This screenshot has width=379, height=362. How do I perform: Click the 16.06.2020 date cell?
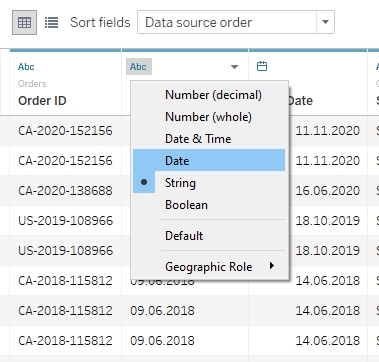(328, 191)
